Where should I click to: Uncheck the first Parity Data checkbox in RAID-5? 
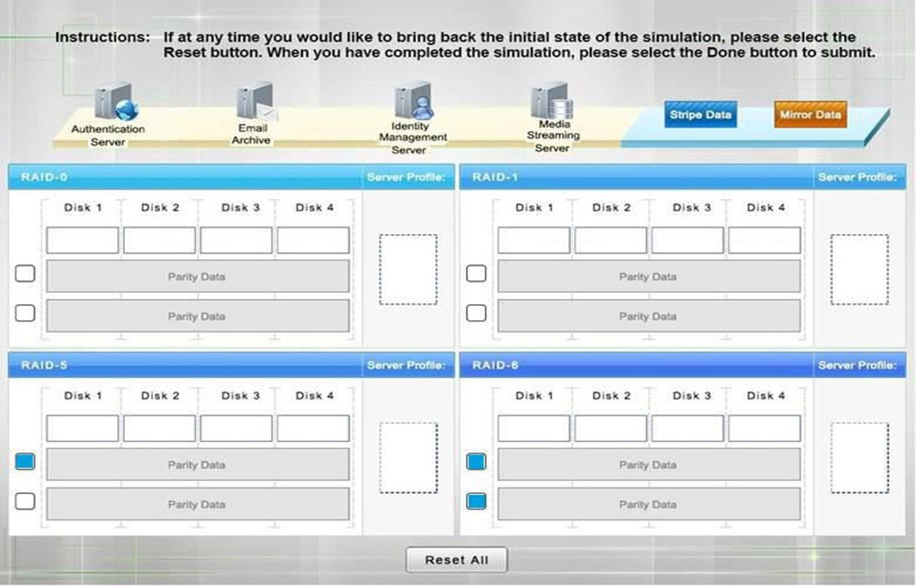click(x=25, y=462)
